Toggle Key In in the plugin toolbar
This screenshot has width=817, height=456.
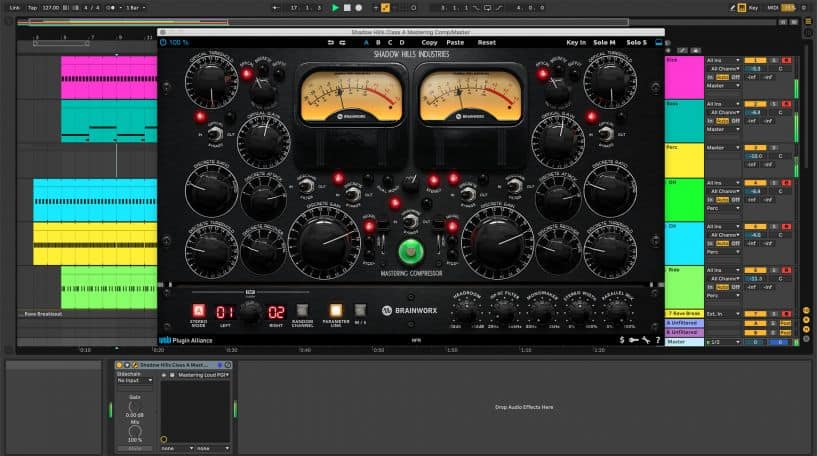[576, 43]
